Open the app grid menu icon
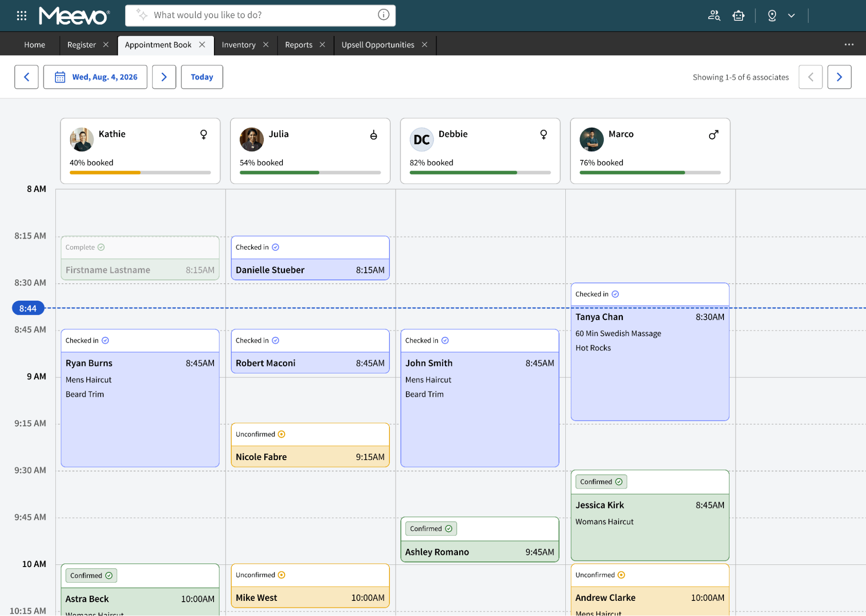Image resolution: width=866 pixels, height=616 pixels. [22, 16]
